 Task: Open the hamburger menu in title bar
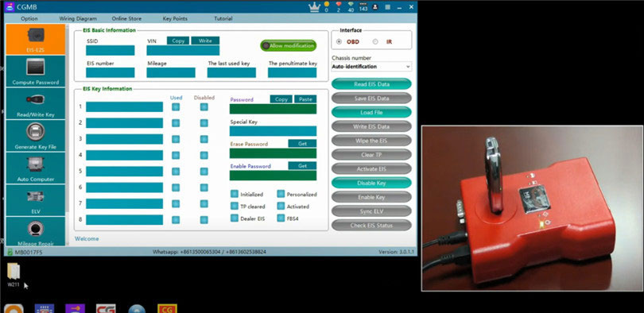point(388,7)
